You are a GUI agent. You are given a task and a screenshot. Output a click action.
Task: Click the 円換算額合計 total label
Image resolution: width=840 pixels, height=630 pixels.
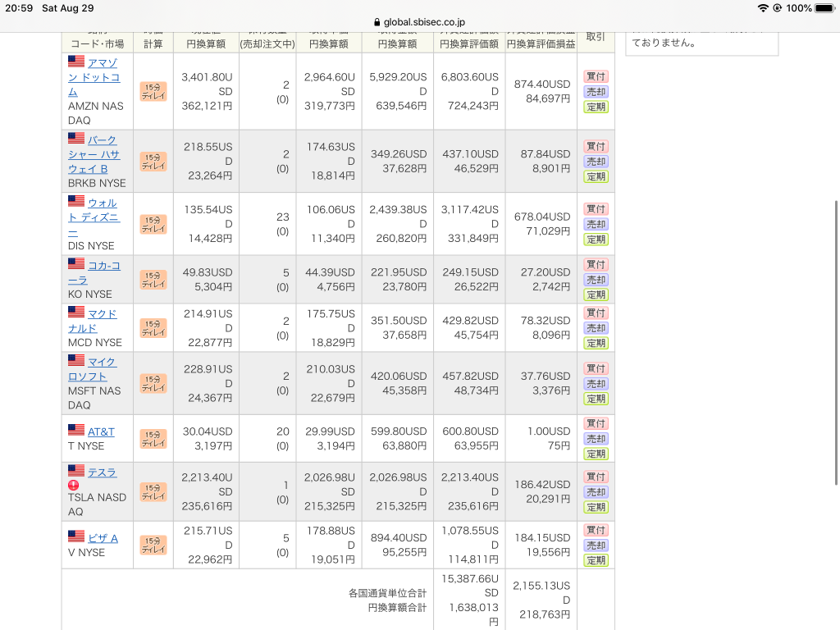397,608
